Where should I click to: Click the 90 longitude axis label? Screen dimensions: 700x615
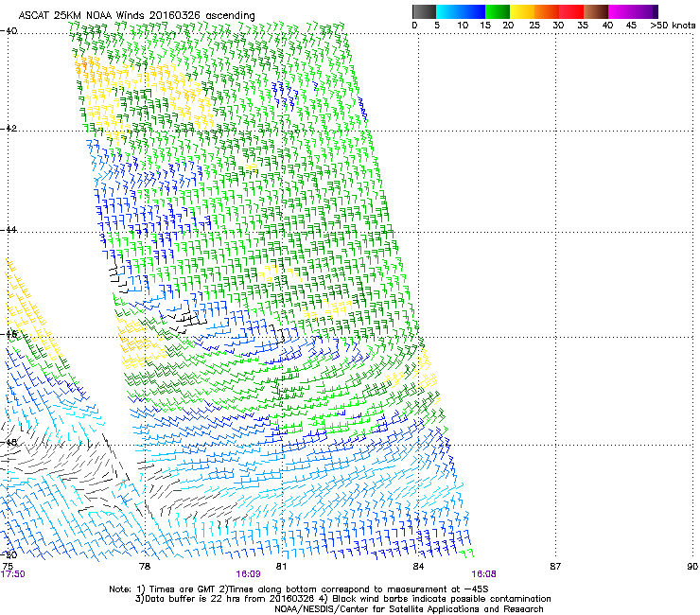pos(692,567)
